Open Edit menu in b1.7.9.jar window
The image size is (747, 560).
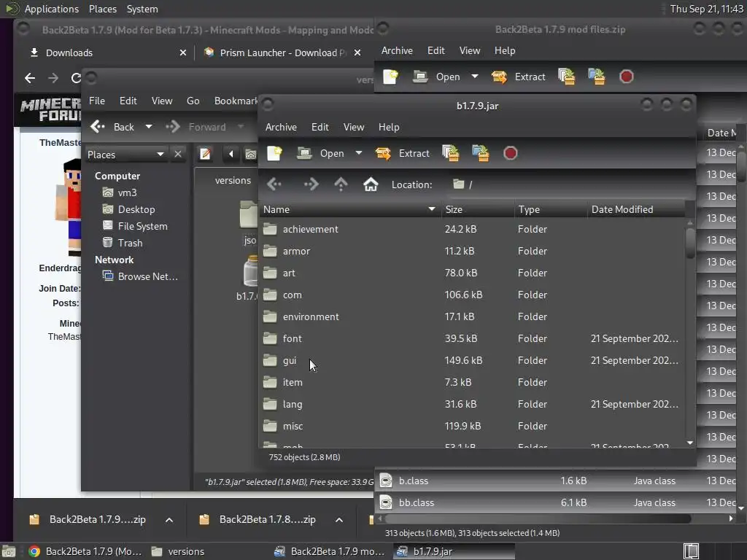[x=320, y=127]
